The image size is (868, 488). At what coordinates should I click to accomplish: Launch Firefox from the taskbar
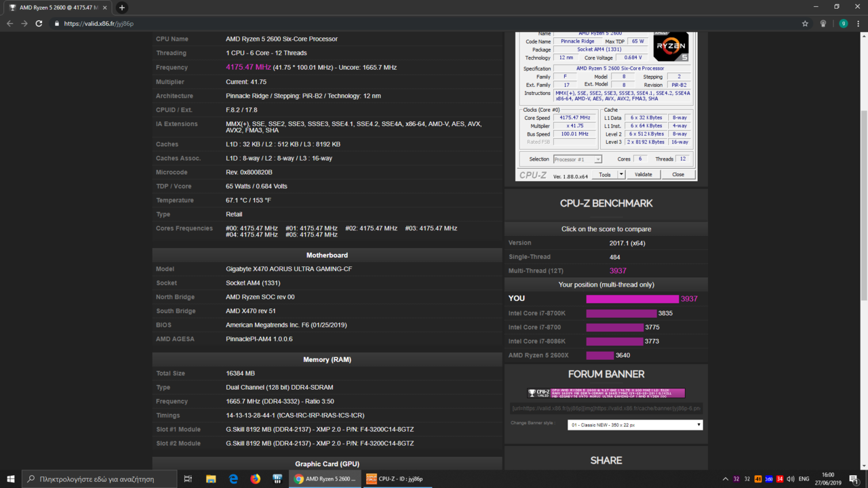click(x=255, y=479)
